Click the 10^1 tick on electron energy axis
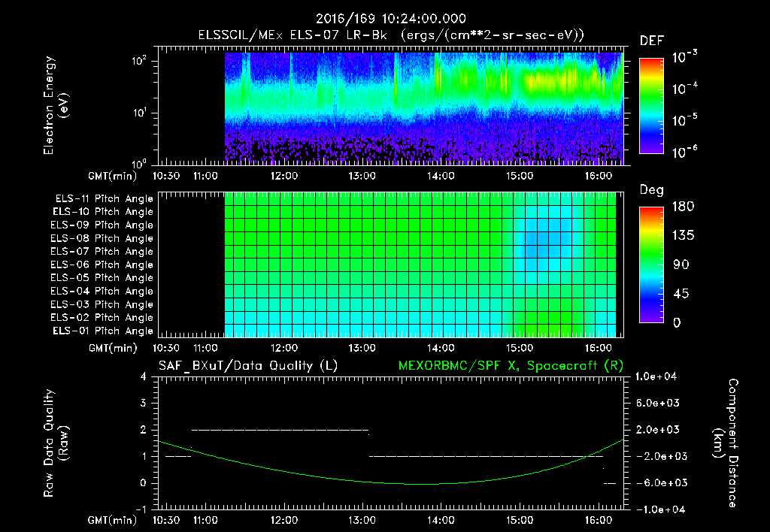 coord(139,113)
